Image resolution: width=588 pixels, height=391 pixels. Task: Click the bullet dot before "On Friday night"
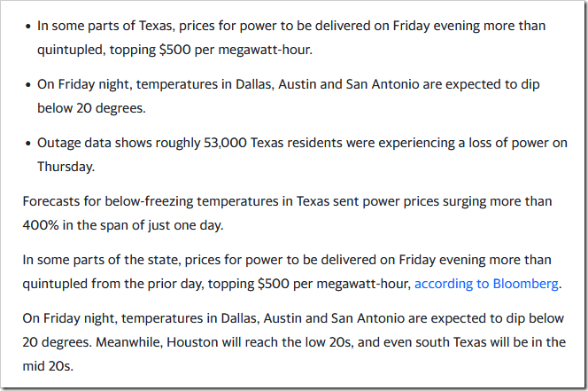coord(27,84)
